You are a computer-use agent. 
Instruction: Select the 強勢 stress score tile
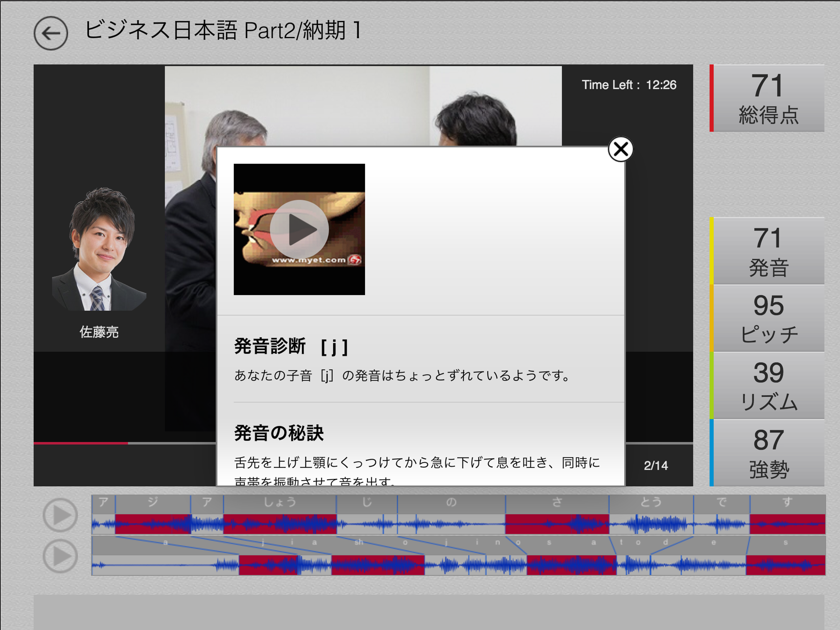[768, 453]
